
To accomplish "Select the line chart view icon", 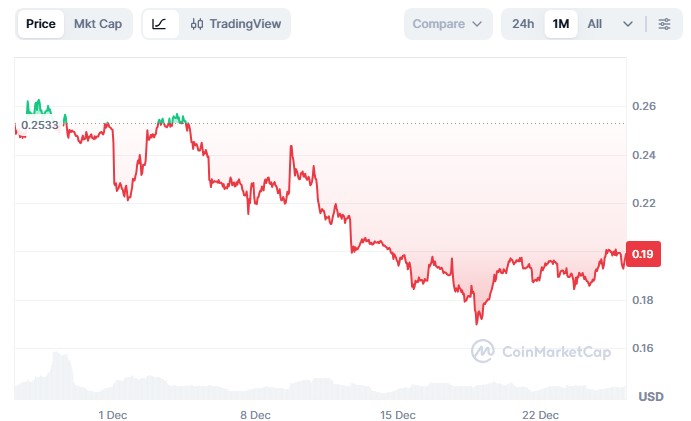I will (x=160, y=24).
